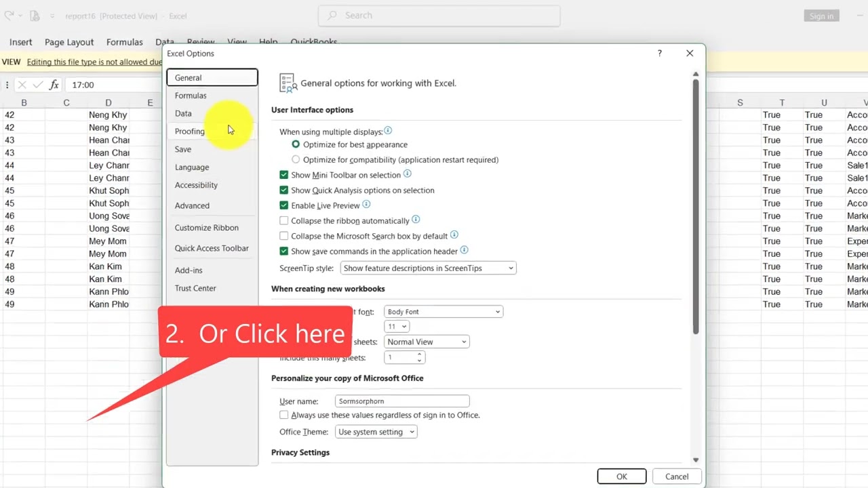Check Always use these values regardless of sign in
The height and width of the screenshot is (488, 868).
coord(284,415)
